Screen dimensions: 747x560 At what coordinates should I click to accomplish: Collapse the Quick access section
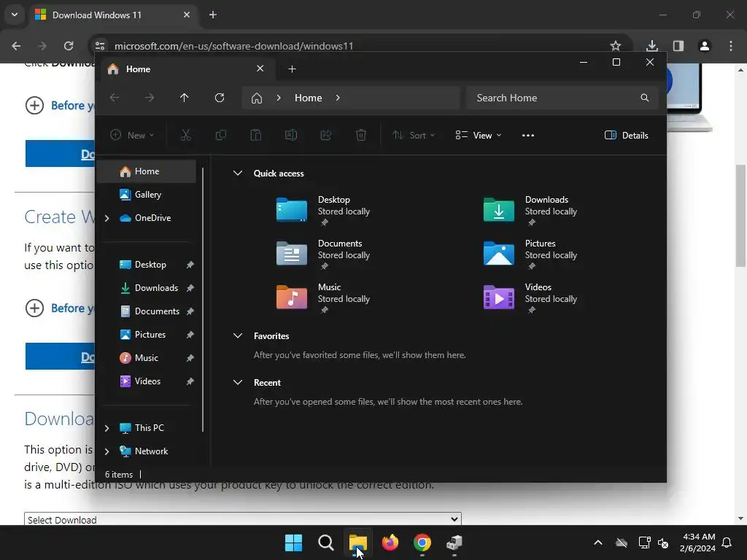click(238, 174)
